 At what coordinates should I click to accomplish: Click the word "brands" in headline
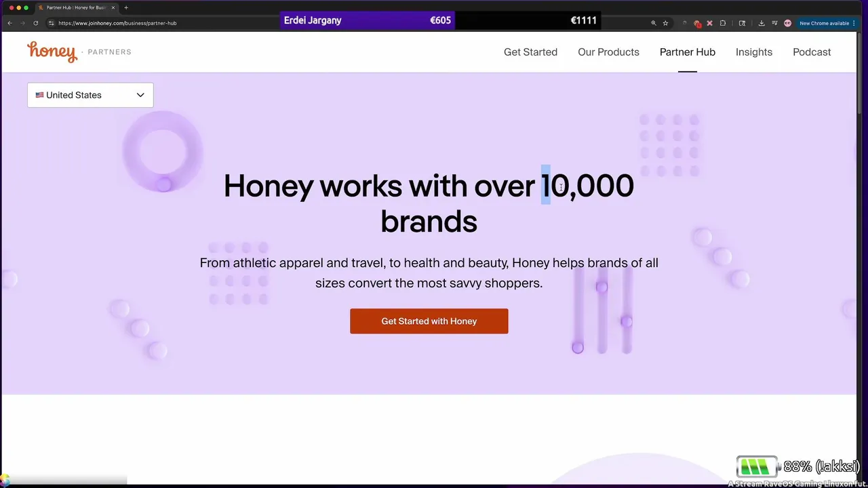click(x=429, y=222)
